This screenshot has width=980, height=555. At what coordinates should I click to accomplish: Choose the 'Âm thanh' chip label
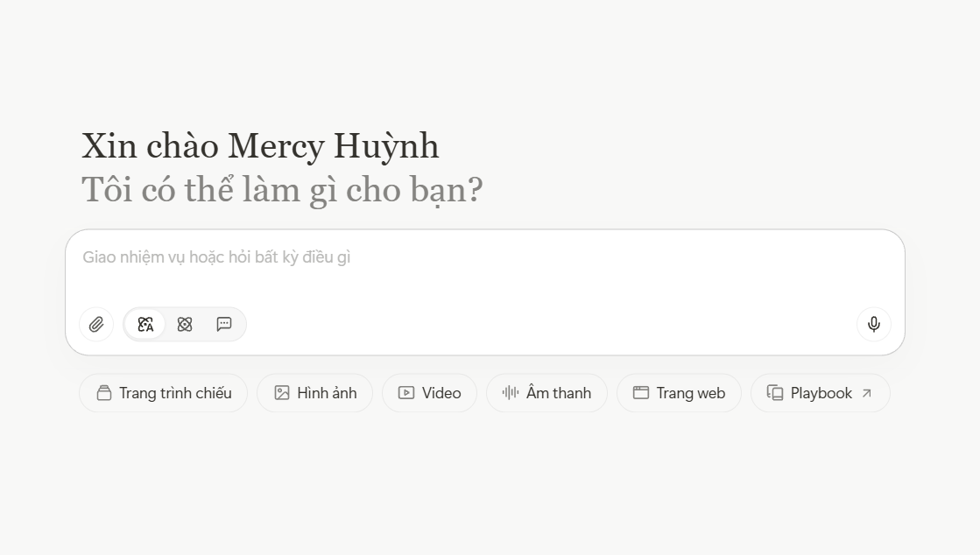coord(559,393)
